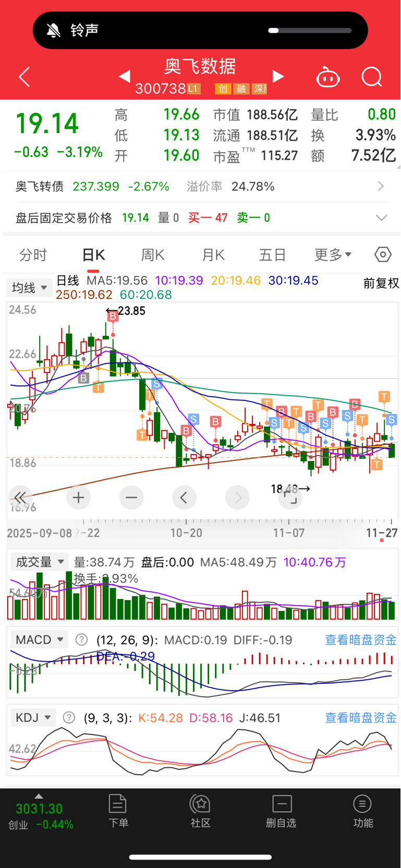Go to next stock with right triangle

point(278,77)
